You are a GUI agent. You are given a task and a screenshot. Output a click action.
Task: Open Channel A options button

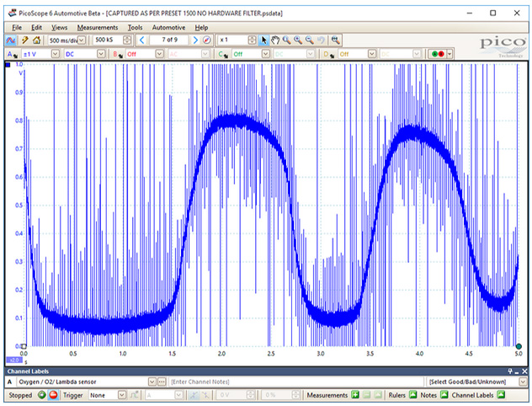click(13, 54)
